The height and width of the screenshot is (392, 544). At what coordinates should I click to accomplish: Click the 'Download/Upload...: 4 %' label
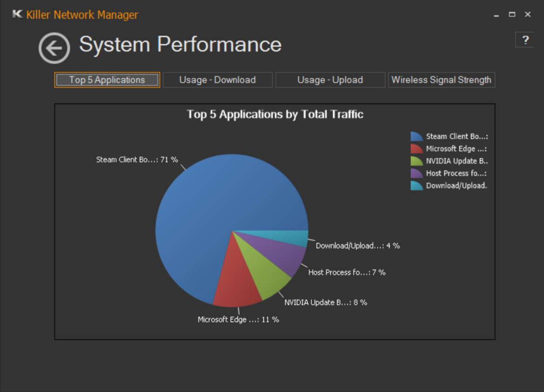point(358,246)
